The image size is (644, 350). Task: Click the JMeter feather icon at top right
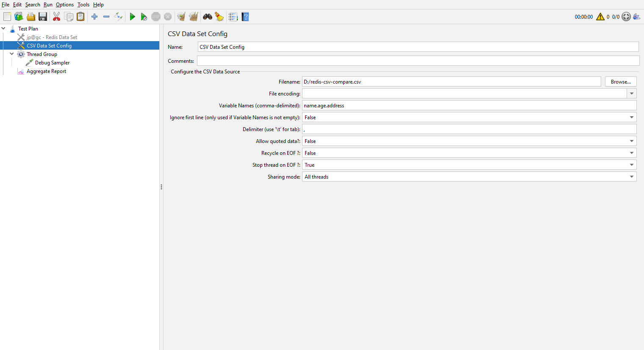[637, 17]
